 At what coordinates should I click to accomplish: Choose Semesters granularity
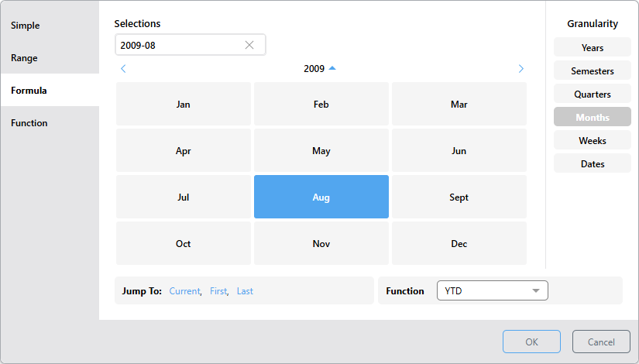point(592,71)
